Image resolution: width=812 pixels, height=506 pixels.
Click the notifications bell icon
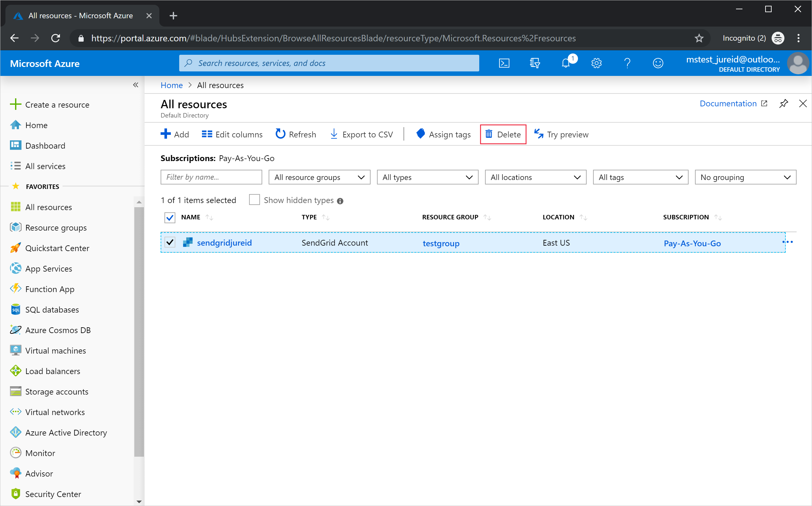[x=565, y=62]
